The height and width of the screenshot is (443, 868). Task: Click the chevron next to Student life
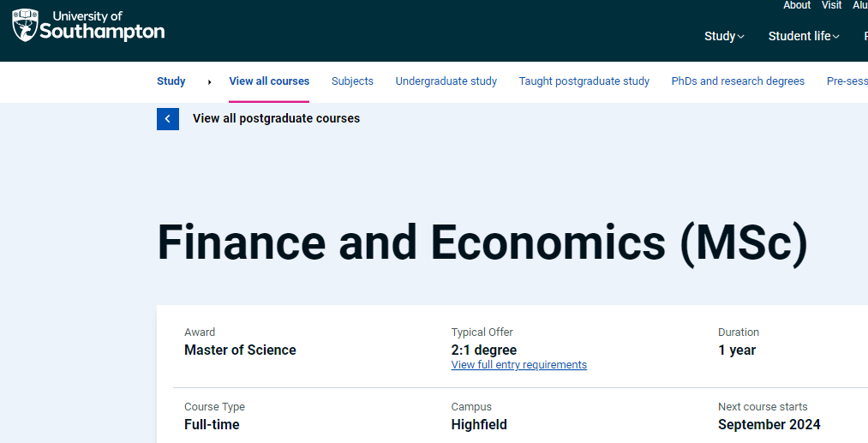[836, 37]
